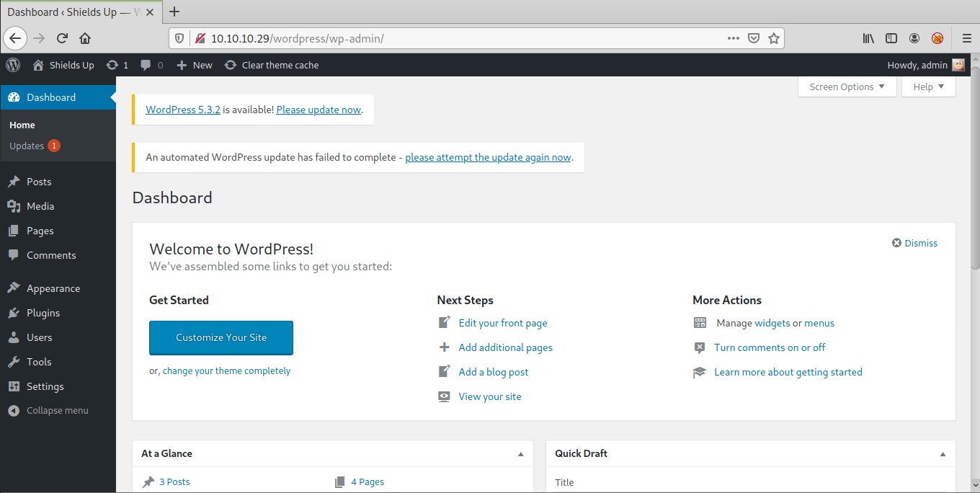Expand the Screen Options dropdown
The image size is (980, 493).
coord(847,86)
